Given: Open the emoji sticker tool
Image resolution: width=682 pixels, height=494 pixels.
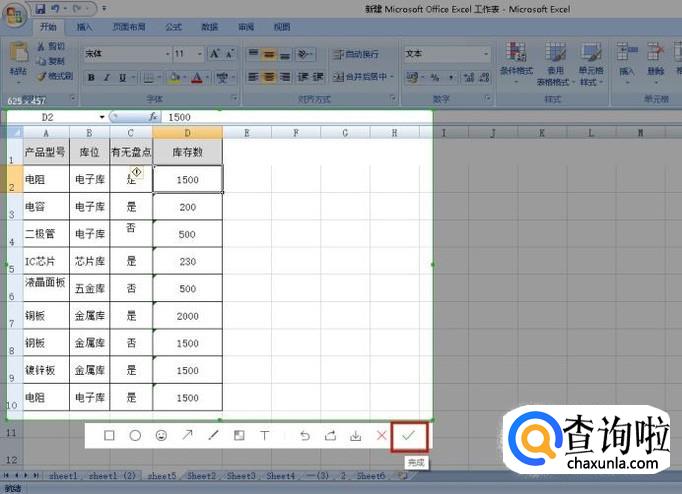Looking at the screenshot, I should (x=161, y=436).
